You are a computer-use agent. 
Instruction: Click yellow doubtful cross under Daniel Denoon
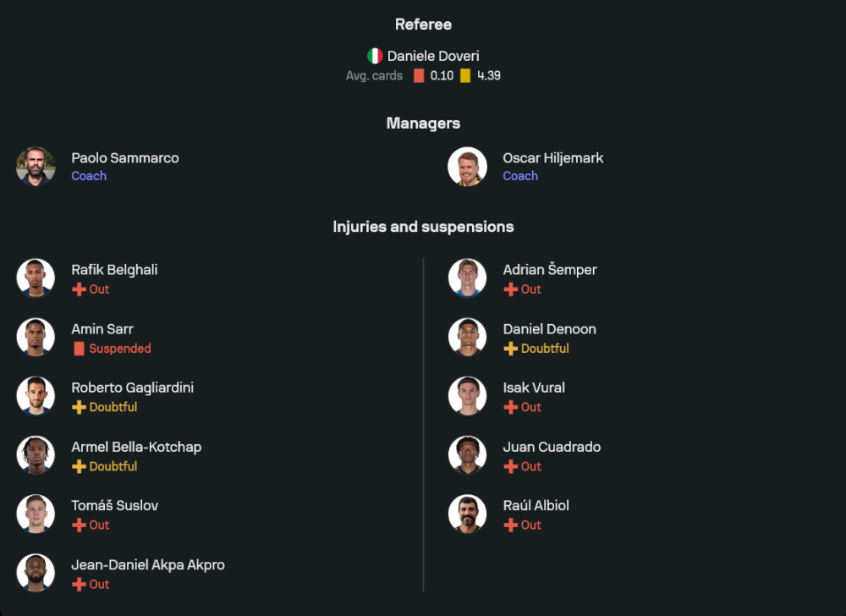510,349
